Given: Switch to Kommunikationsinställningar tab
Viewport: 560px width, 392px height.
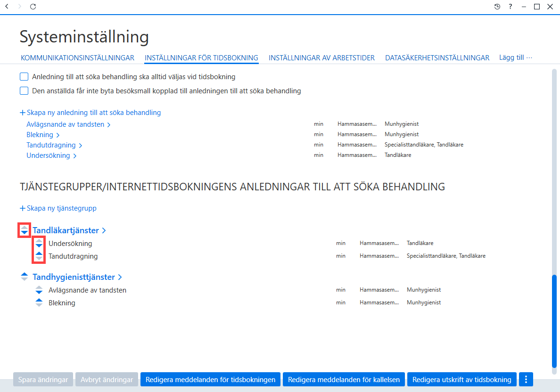Looking at the screenshot, I should point(77,58).
